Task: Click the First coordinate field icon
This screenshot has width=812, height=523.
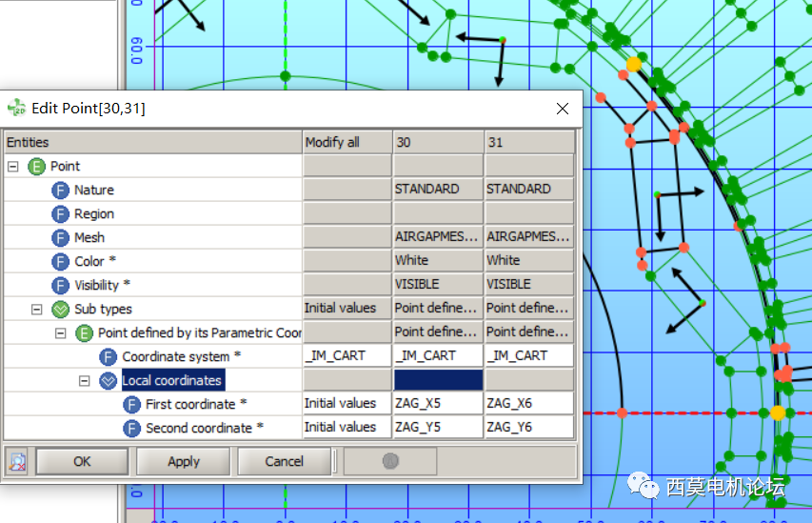Action: [x=132, y=404]
